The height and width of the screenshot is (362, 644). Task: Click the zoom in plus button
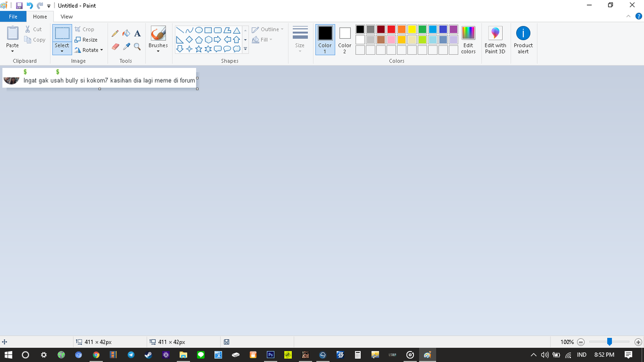coord(638,342)
